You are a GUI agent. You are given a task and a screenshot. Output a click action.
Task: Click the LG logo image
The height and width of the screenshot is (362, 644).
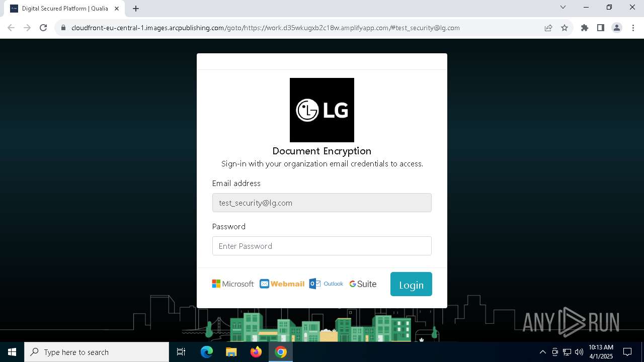pos(322,110)
